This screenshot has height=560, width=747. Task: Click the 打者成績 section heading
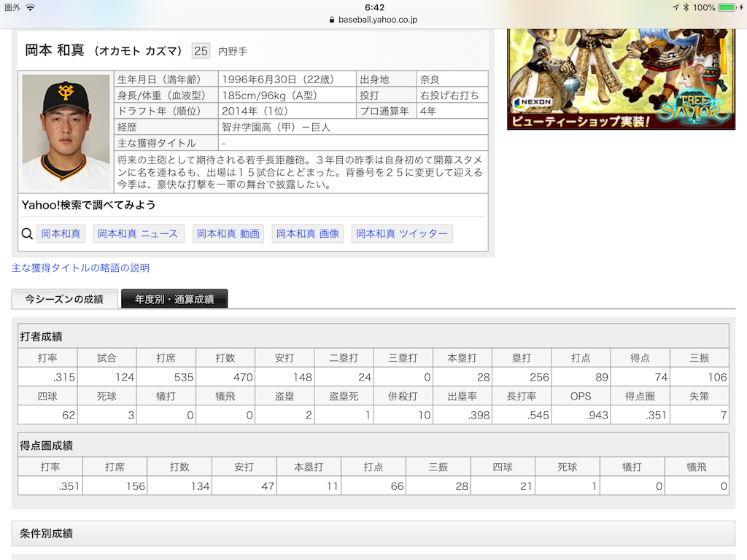[x=41, y=337]
